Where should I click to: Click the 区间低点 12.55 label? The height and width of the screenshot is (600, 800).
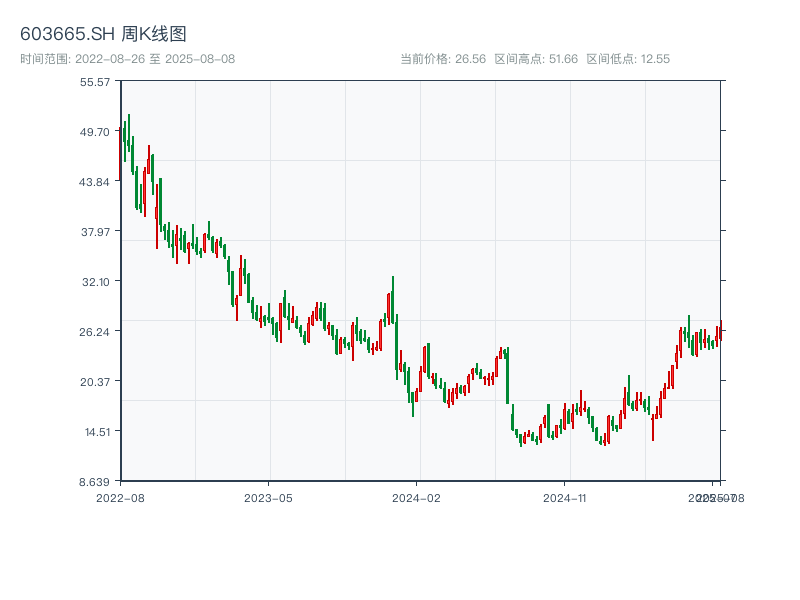(628, 59)
